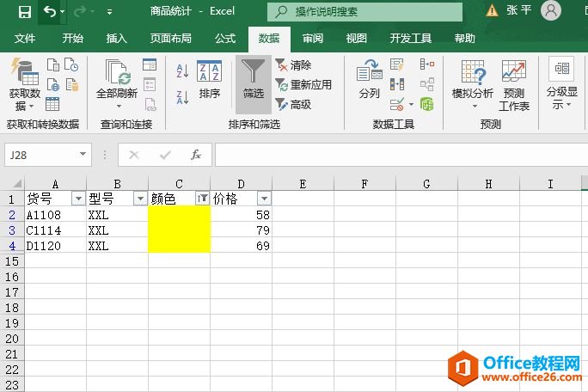Click the user account avatar icon
This screenshot has width=588, height=392.
pyautogui.click(x=550, y=10)
